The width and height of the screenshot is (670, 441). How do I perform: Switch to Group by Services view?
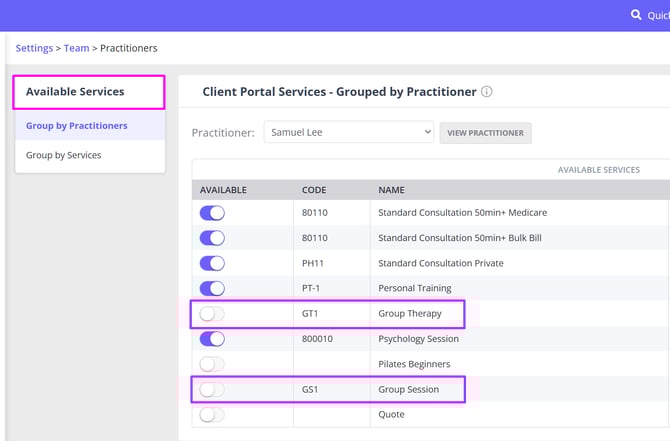click(63, 155)
